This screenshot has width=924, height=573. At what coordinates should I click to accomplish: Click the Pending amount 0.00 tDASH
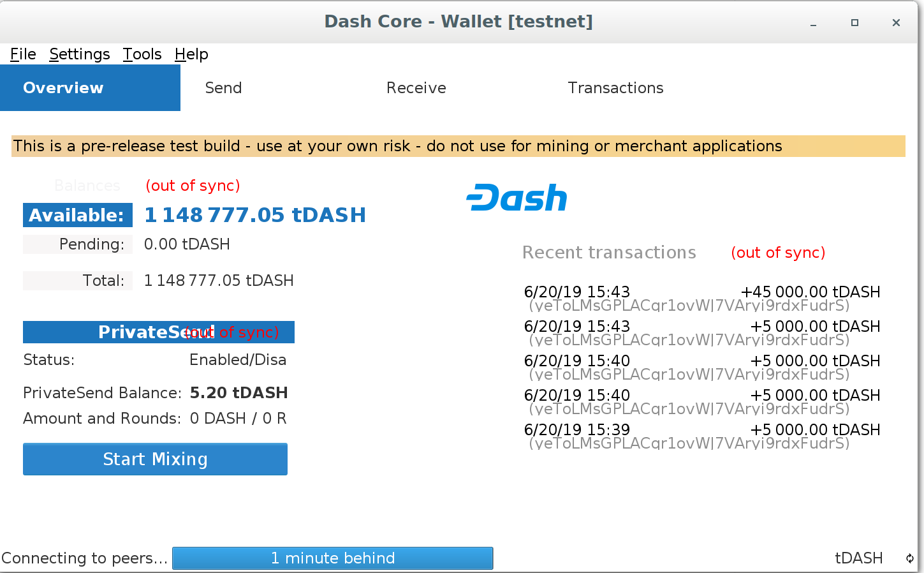[x=187, y=244]
